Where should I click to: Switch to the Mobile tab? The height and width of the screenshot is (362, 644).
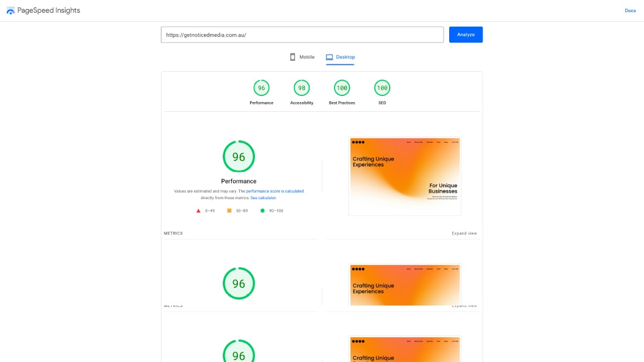(302, 57)
